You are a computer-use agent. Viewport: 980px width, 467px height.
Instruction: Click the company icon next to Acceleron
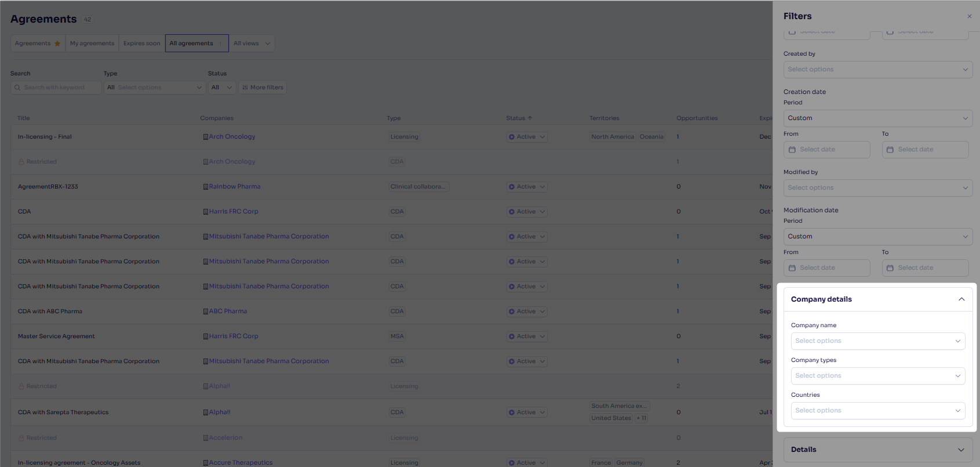[205, 438]
